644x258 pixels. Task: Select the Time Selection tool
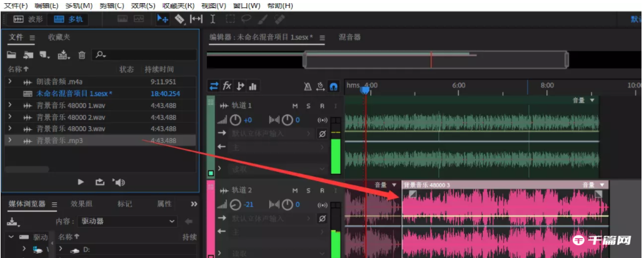click(x=213, y=19)
